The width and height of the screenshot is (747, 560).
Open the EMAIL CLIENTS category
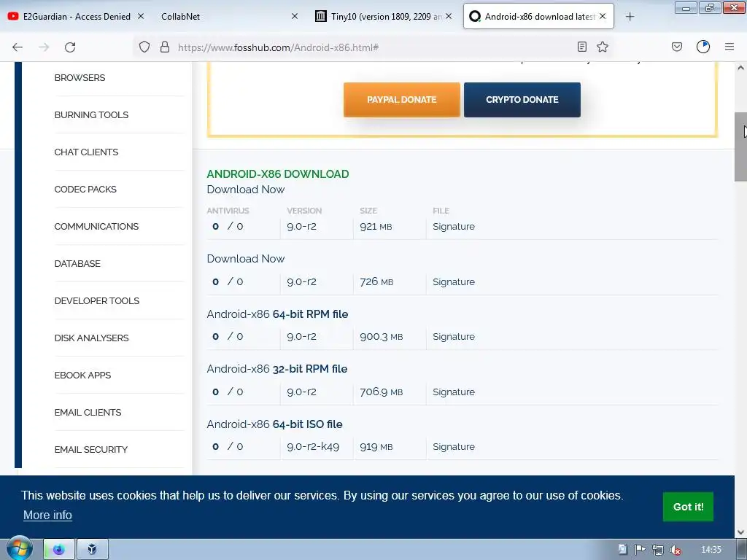(88, 412)
